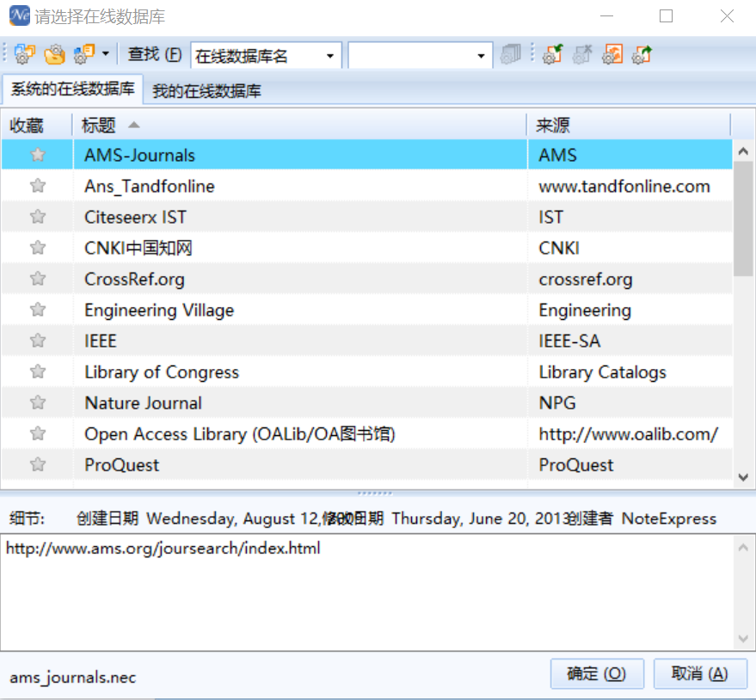Expand the search text combo box arrow

481,56
